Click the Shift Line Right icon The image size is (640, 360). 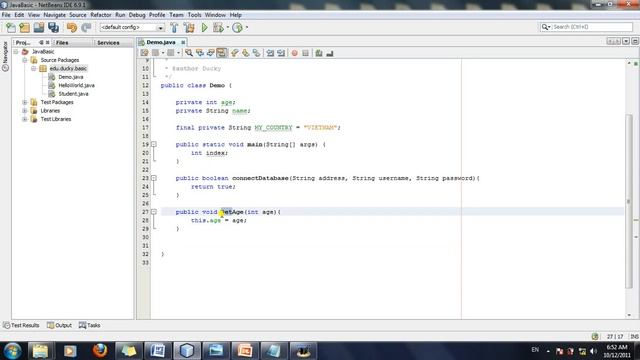[x=281, y=53]
